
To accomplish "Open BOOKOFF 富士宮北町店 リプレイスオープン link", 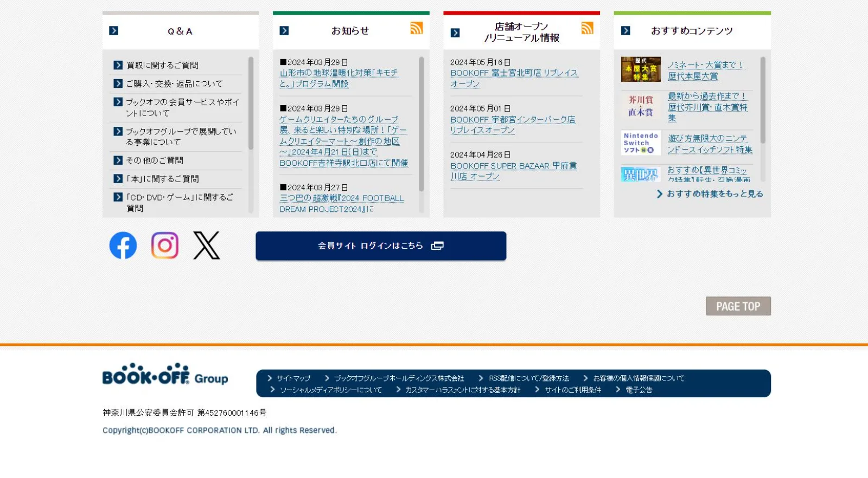I will pos(513,78).
